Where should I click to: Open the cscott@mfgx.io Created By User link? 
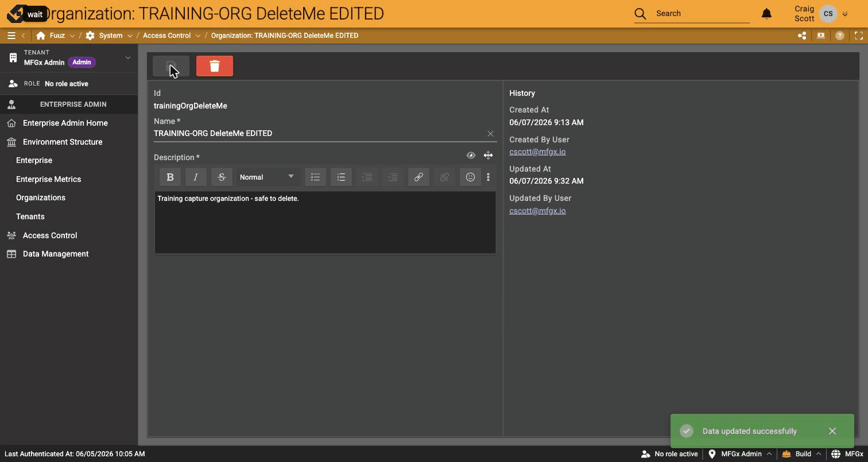[537, 152]
